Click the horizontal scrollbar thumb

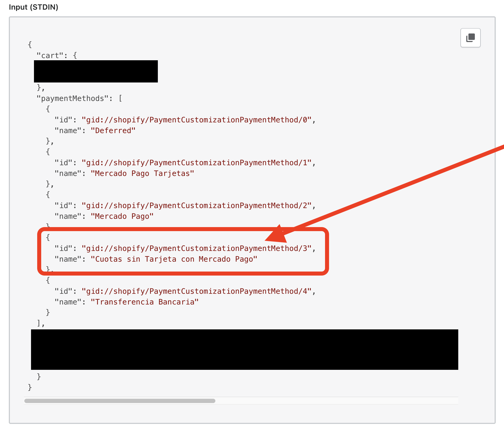point(120,401)
